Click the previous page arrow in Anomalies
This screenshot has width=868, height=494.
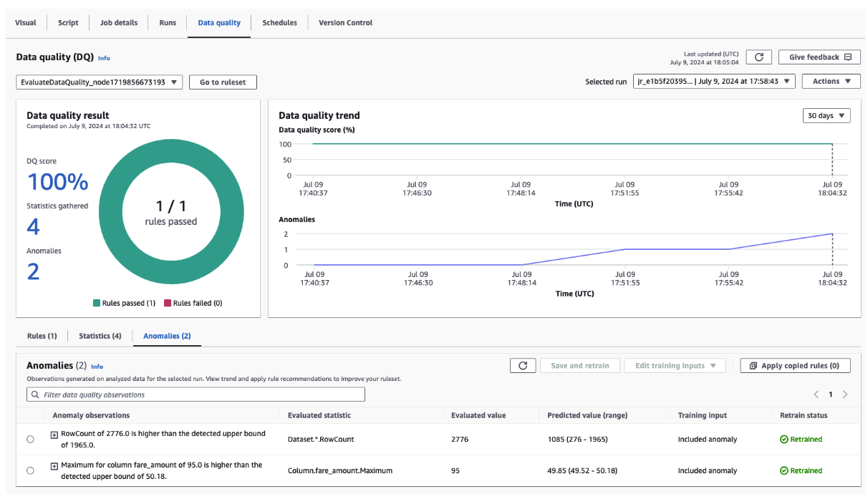[x=816, y=394]
